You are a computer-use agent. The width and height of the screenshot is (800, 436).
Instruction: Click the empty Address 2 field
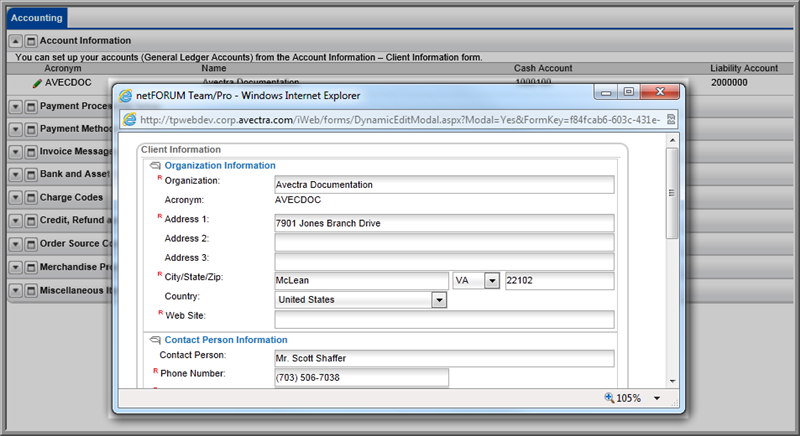click(x=444, y=242)
